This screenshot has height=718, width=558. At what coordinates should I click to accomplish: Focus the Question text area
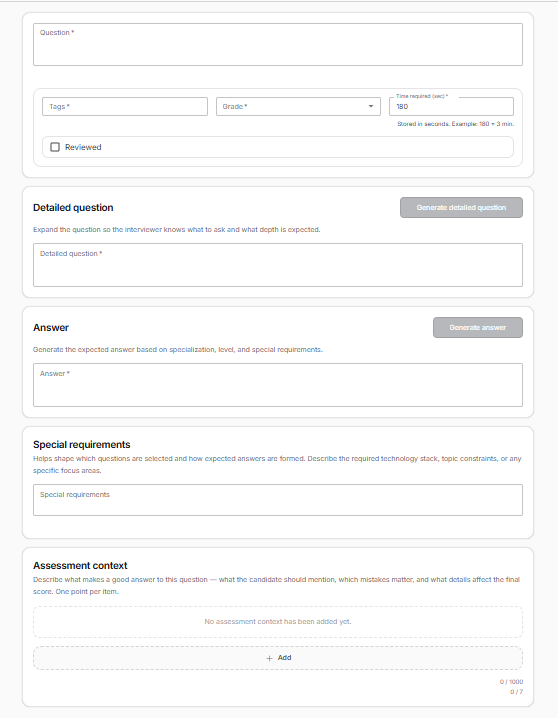[278, 44]
